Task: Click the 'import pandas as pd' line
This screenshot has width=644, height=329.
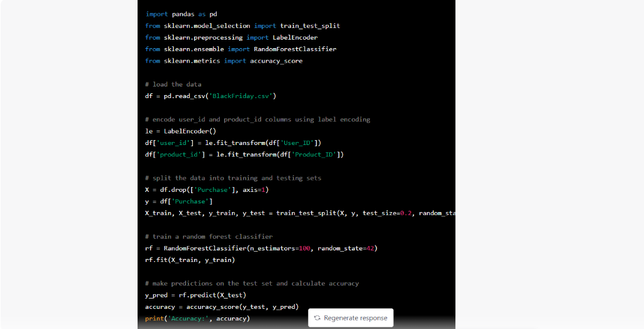Action: [x=181, y=14]
